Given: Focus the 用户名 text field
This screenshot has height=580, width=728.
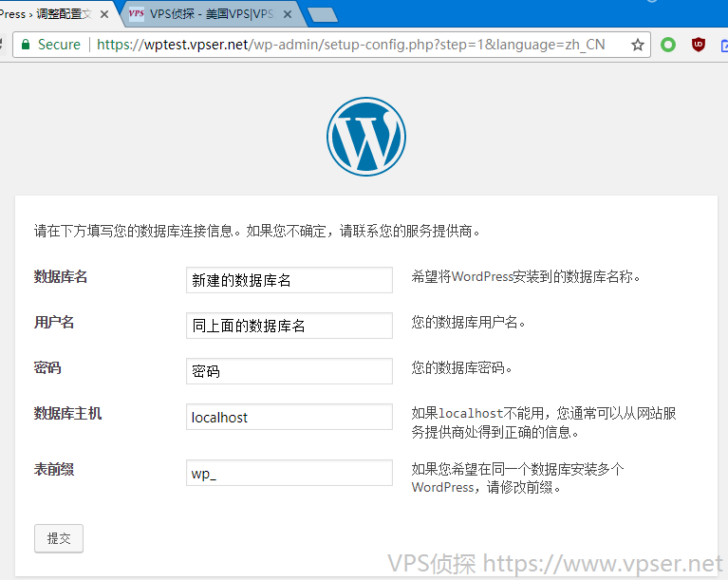Looking at the screenshot, I should pos(289,326).
